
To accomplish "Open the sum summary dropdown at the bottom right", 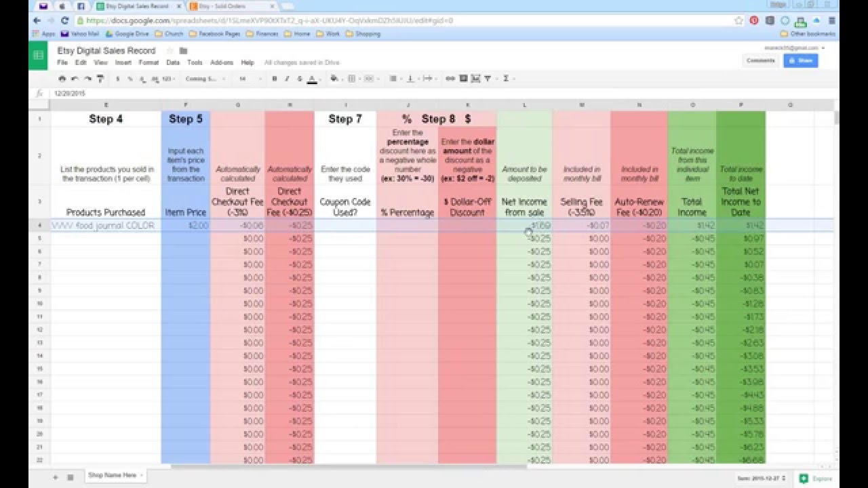I will (762, 479).
